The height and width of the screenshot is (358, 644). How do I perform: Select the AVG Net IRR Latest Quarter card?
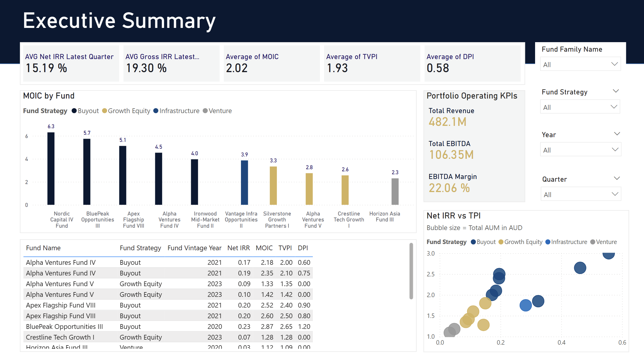click(71, 64)
